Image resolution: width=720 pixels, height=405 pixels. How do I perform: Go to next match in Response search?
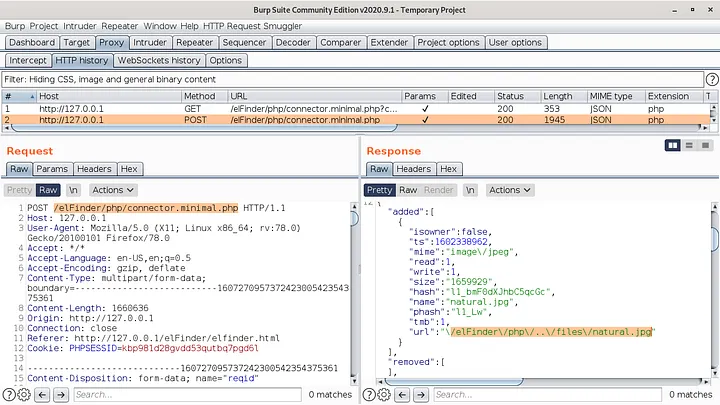point(421,394)
